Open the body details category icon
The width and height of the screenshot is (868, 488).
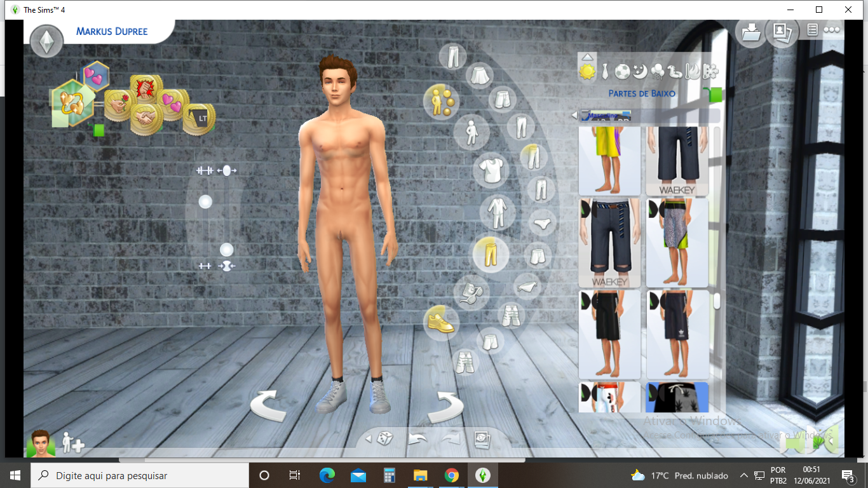(x=471, y=133)
